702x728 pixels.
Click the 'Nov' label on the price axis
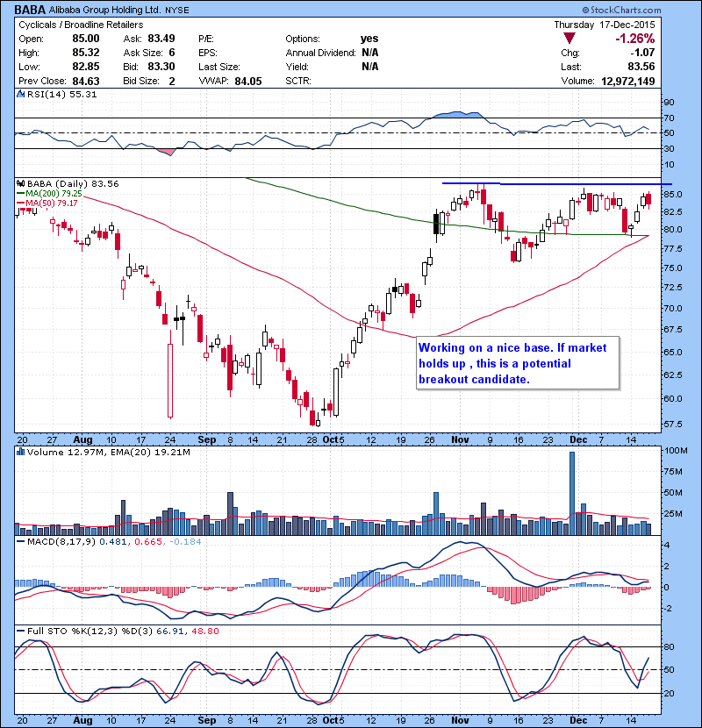(460, 439)
